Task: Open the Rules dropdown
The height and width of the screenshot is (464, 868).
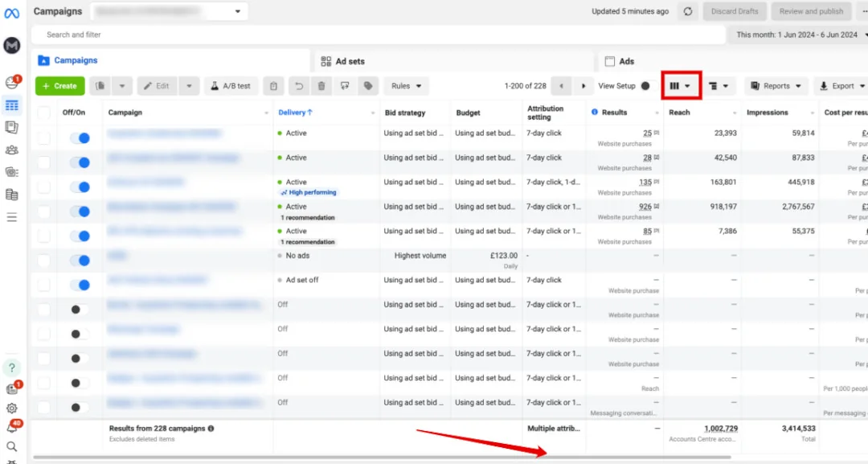Action: click(407, 86)
